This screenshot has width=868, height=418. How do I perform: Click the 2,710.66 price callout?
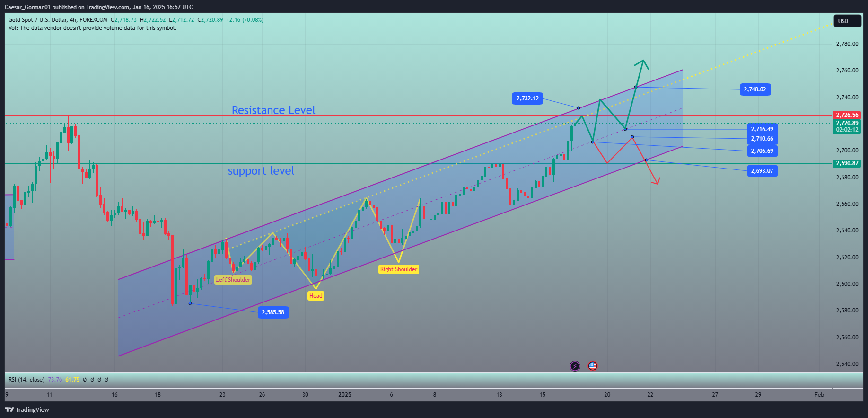762,139
